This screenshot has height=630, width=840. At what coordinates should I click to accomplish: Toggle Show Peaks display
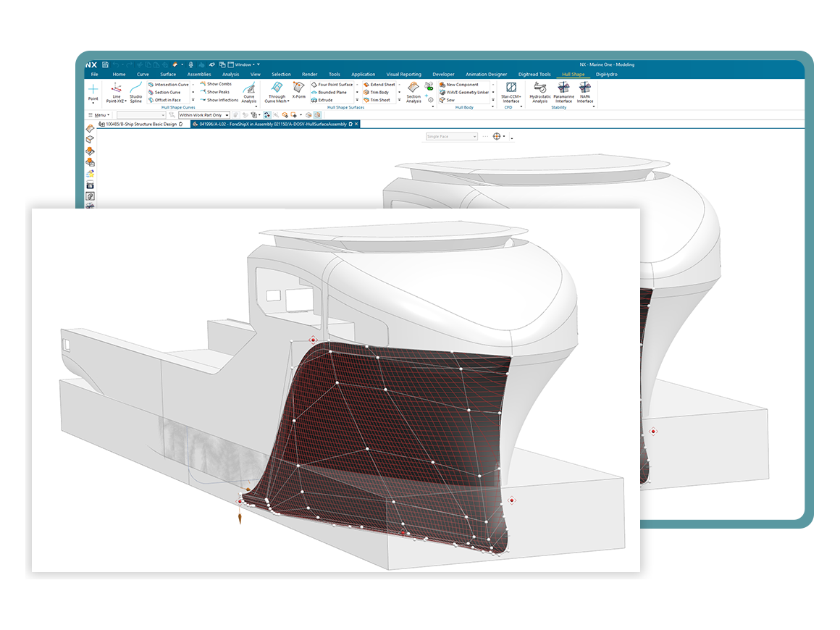coord(215,92)
